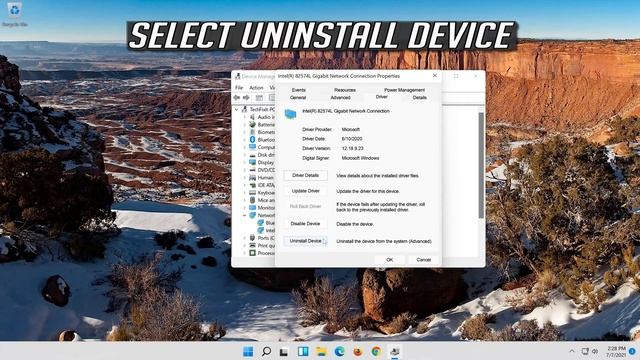
Task: Open the Windows Start menu
Action: click(x=248, y=351)
